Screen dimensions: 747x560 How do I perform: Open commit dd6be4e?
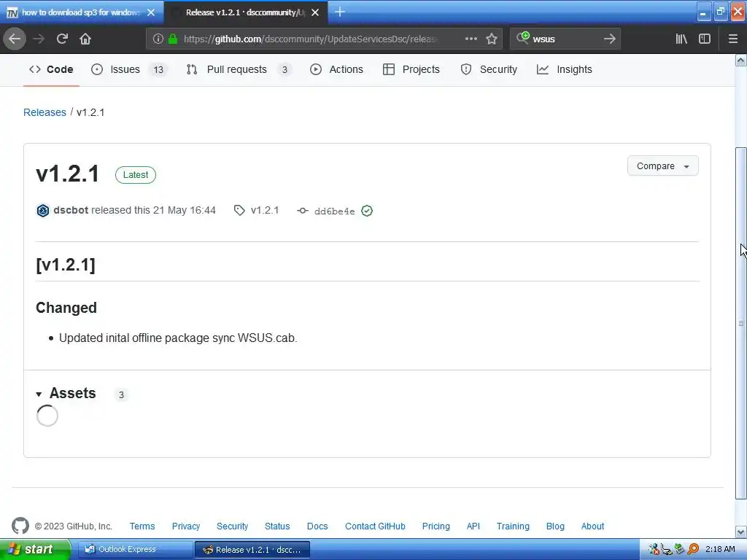coord(334,211)
